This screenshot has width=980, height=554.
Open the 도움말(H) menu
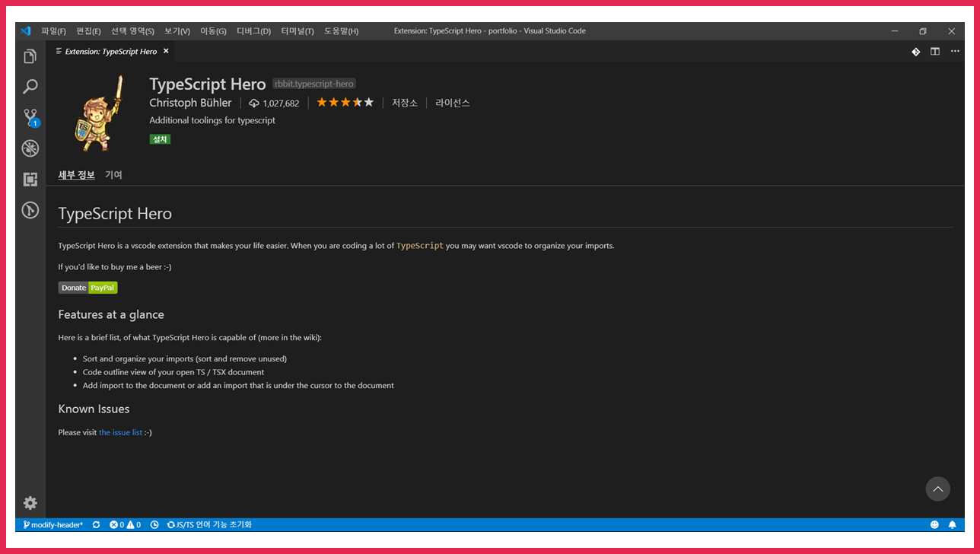pos(341,31)
